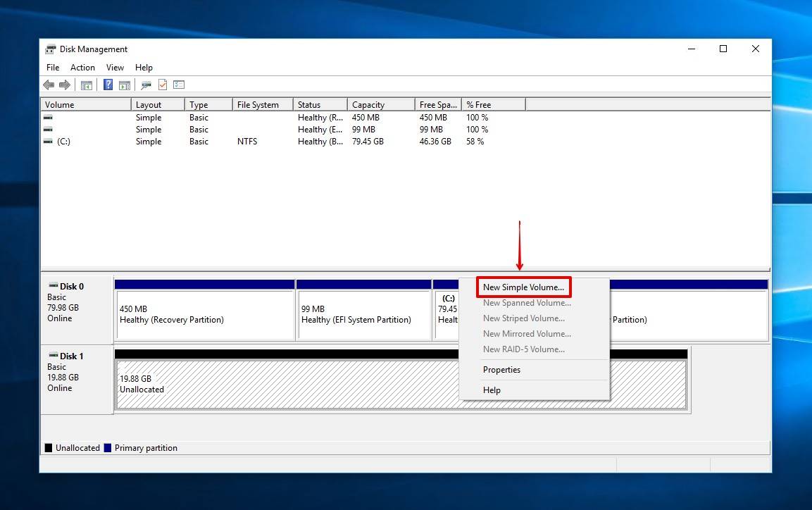Click the File System column header
Screen dimensions: 812x510
tap(258, 105)
